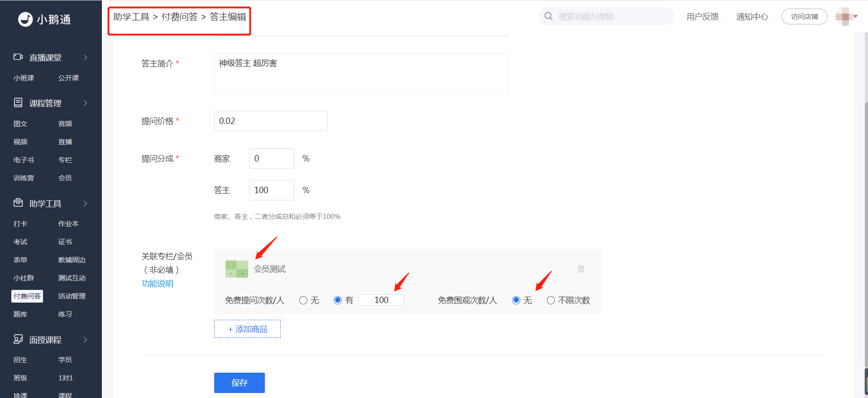Screen dimensions: 868x398
Task: Open 学员 in the sidebar
Action: click(65, 360)
